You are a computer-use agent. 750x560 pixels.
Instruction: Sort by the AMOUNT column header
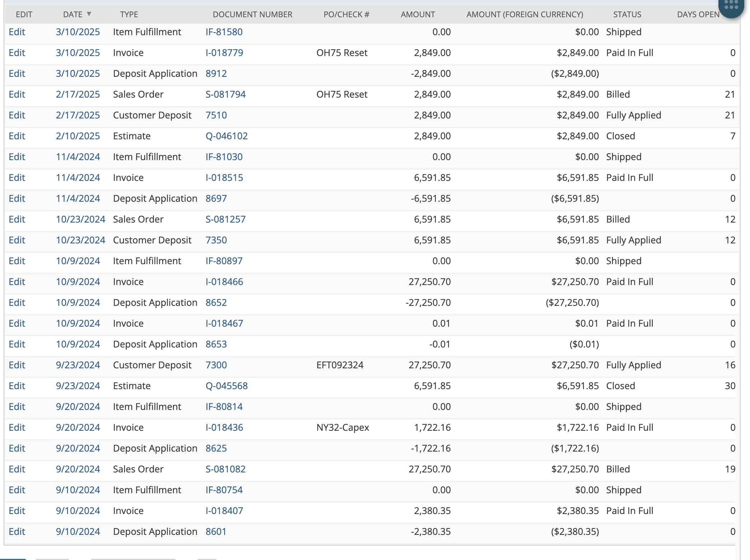click(x=418, y=14)
